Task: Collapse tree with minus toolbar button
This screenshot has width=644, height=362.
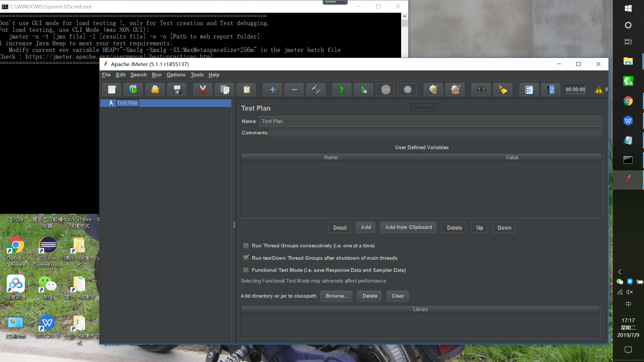Action: (294, 89)
